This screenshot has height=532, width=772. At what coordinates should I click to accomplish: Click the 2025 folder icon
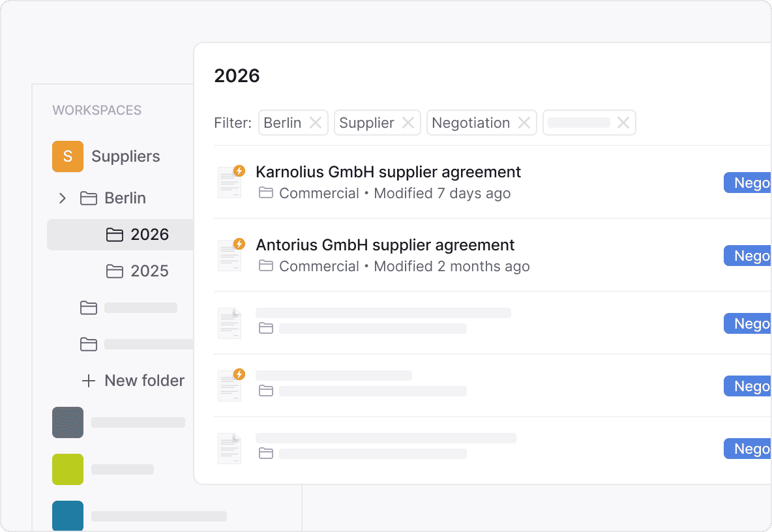(x=115, y=271)
